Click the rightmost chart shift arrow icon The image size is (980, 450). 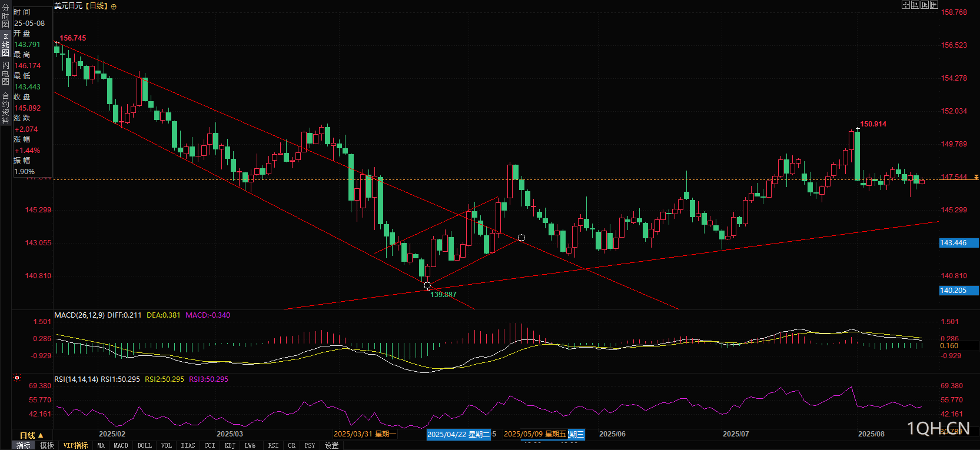[x=934, y=5]
